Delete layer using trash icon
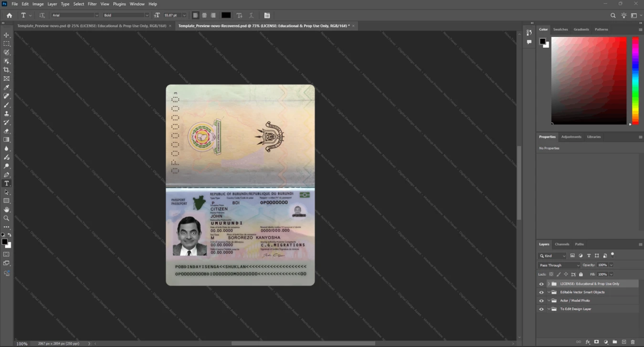 633,342
